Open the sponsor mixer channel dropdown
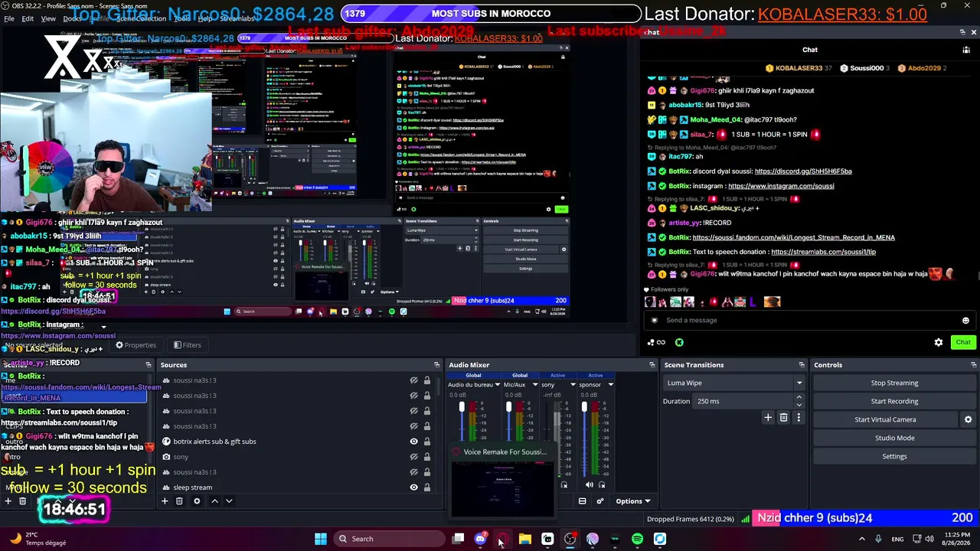The image size is (980, 551). tap(610, 385)
